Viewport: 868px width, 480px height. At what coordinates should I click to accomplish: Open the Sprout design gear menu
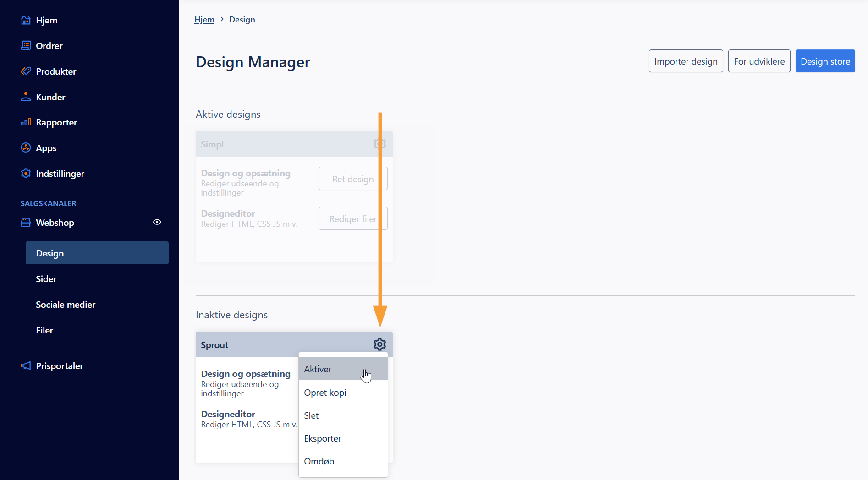[379, 344]
